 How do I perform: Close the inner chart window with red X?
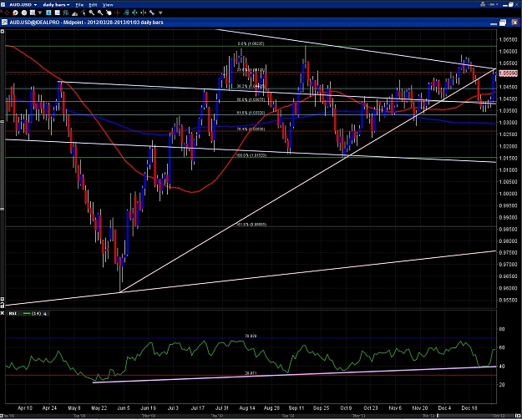pyautogui.click(x=515, y=23)
